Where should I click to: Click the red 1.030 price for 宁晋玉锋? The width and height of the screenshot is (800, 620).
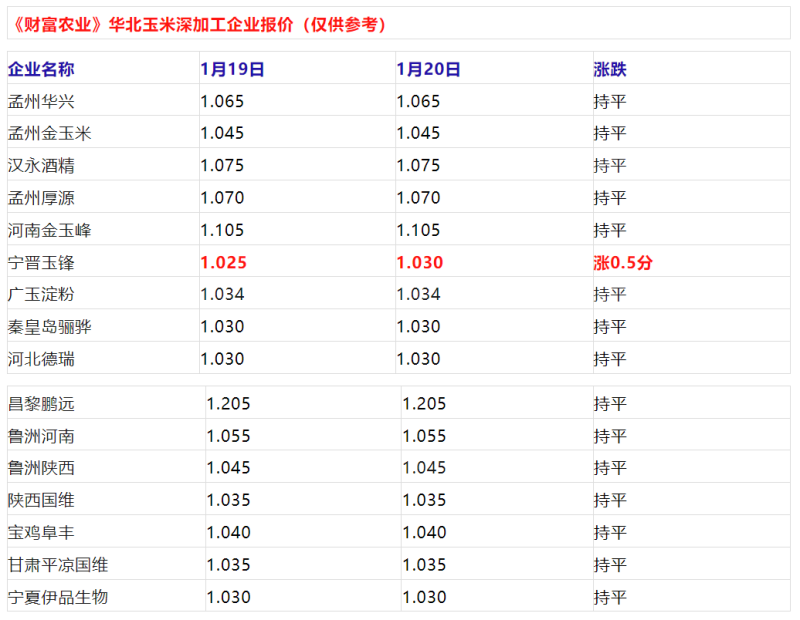(x=419, y=263)
